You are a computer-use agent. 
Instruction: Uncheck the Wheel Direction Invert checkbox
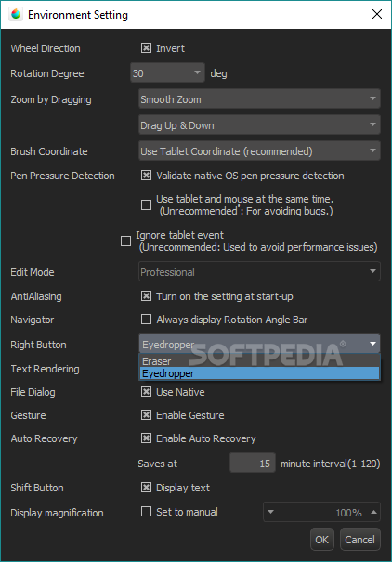click(x=146, y=48)
